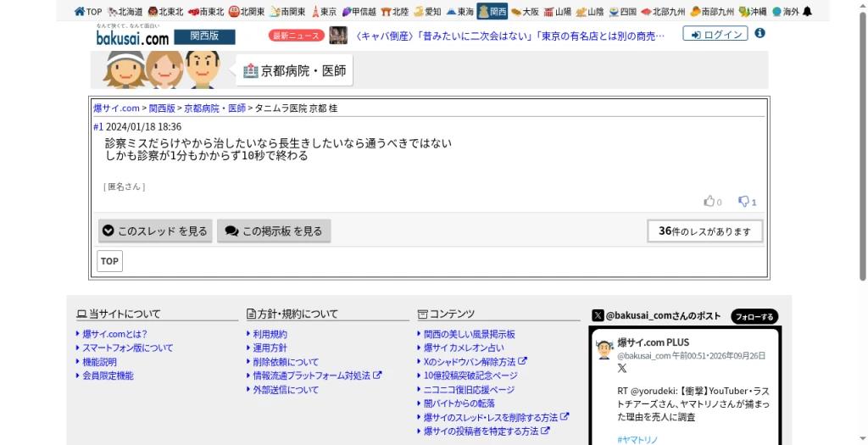Click the 爆サイ.com PLUS avatar

[604, 350]
